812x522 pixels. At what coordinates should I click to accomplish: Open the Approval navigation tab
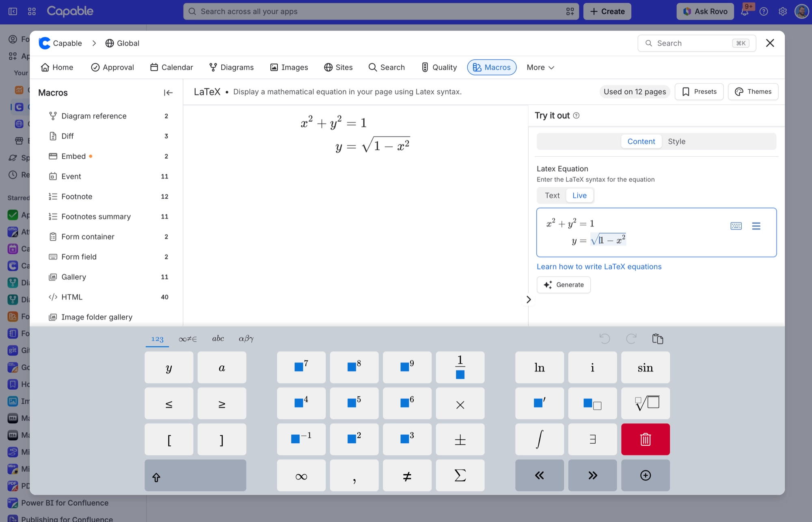pyautogui.click(x=112, y=67)
